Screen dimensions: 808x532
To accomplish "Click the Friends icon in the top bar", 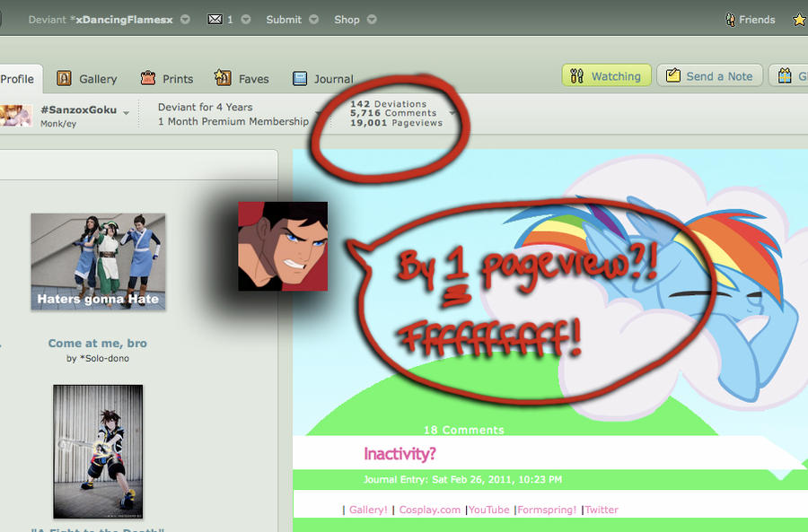I will pyautogui.click(x=730, y=20).
